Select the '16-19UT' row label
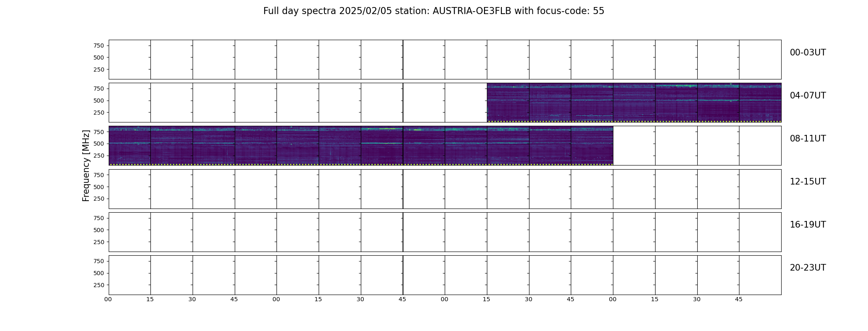This screenshot has height=331, width=868. 808,225
